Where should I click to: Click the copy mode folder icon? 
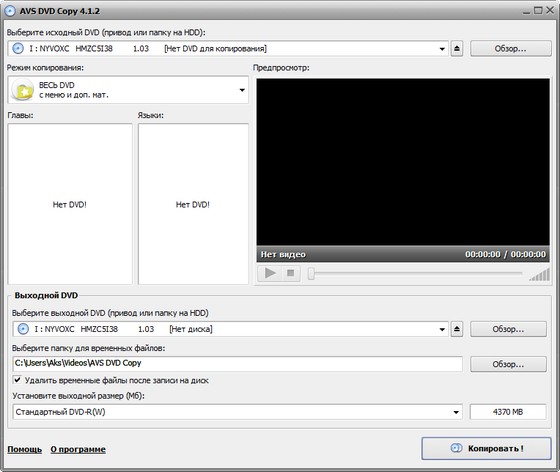click(x=22, y=90)
